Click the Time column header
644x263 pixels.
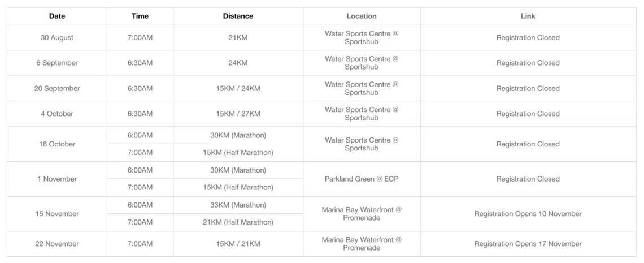point(140,16)
